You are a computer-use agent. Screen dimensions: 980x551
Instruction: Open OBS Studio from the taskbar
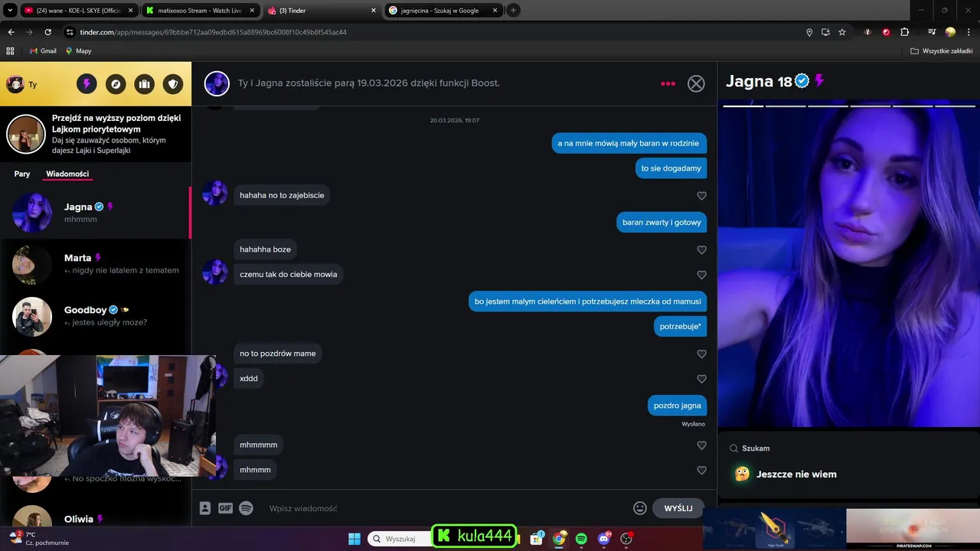626,539
